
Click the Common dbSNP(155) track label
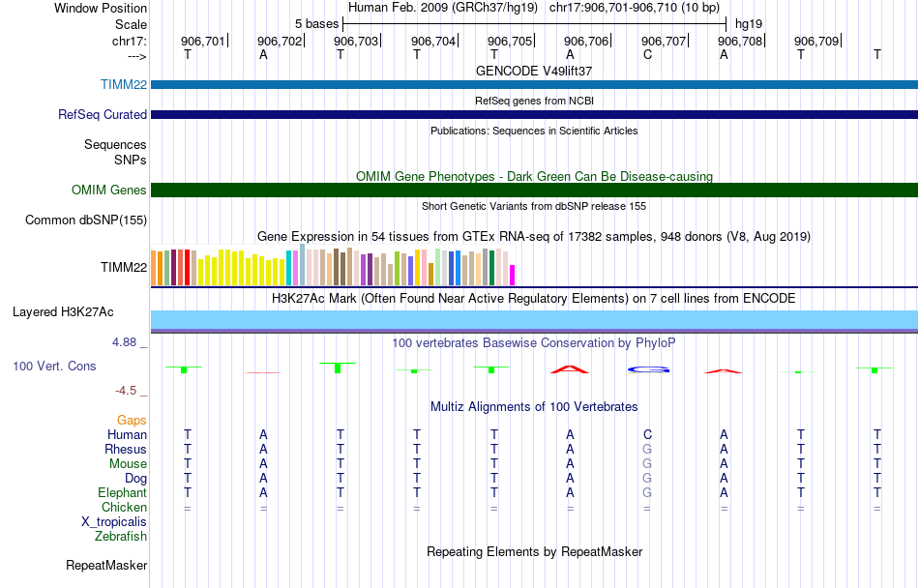coord(85,220)
